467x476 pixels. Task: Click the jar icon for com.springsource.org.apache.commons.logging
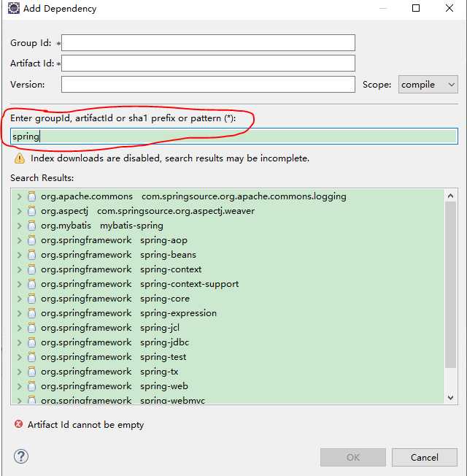pos(31,196)
